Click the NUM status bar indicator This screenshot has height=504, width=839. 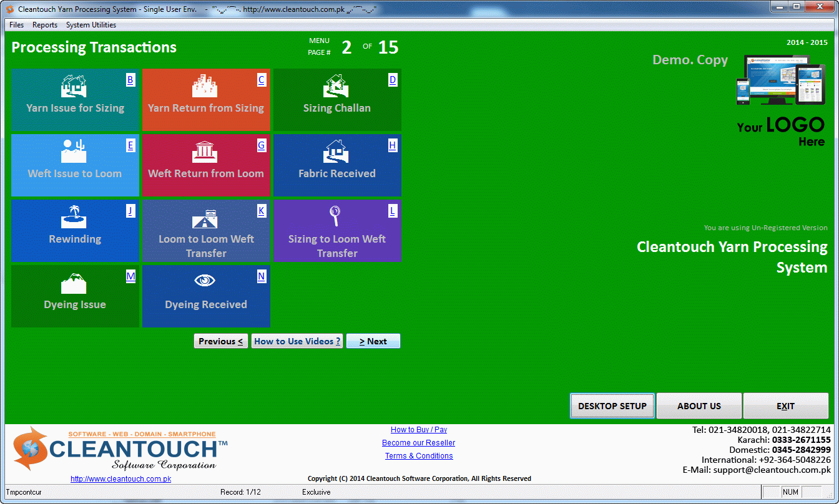click(x=790, y=492)
